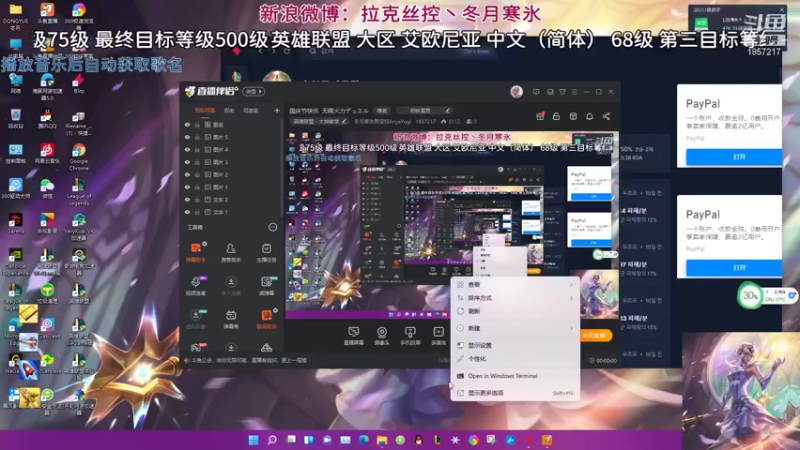The width and height of the screenshot is (800, 450).
Task: Hide the 文本 2 source layer
Action: (x=187, y=199)
